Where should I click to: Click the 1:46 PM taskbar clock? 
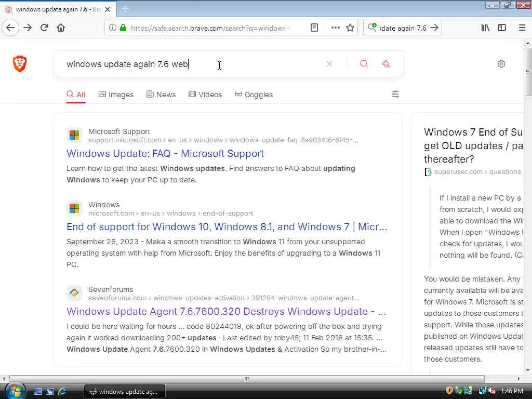pos(512,391)
